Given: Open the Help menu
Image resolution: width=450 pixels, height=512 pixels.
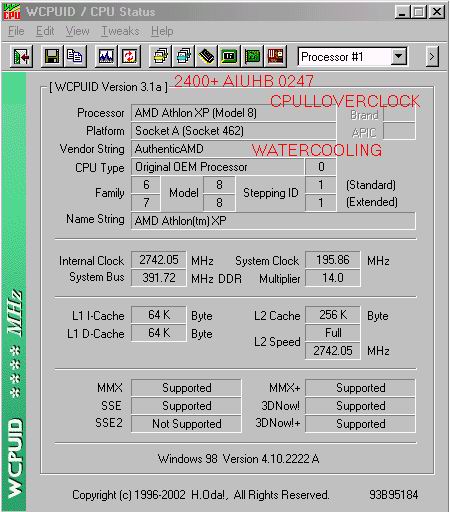Looking at the screenshot, I should tap(162, 31).
